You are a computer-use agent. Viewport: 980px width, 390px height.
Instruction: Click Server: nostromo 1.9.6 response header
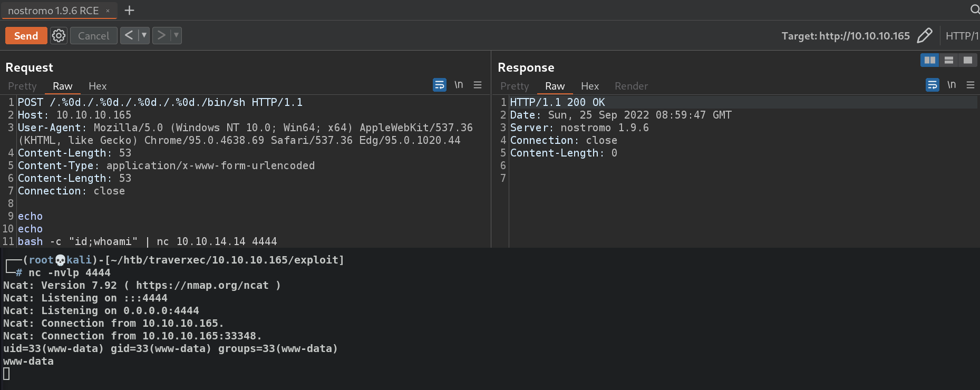pos(579,128)
